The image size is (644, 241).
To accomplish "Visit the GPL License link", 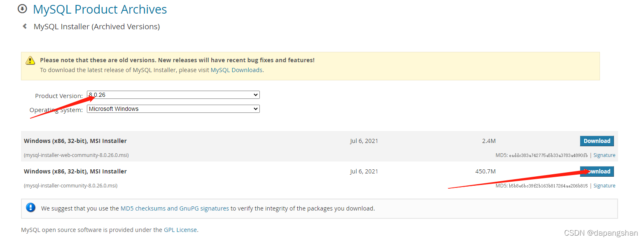I will (180, 230).
